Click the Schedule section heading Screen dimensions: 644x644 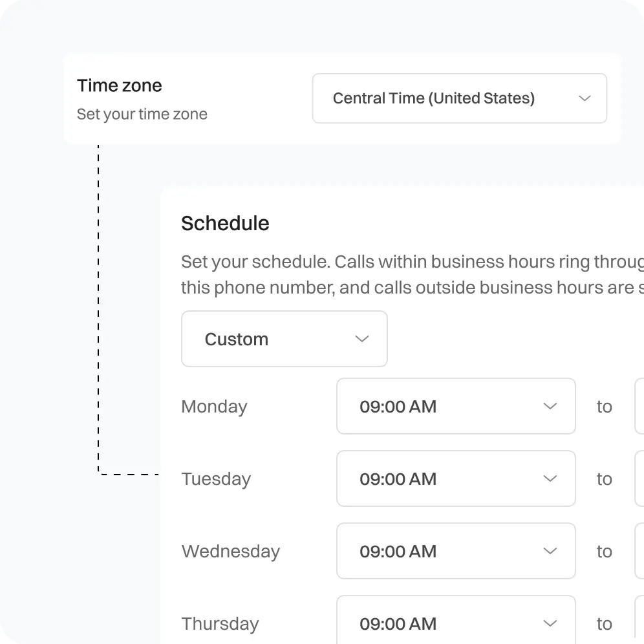pos(225,223)
